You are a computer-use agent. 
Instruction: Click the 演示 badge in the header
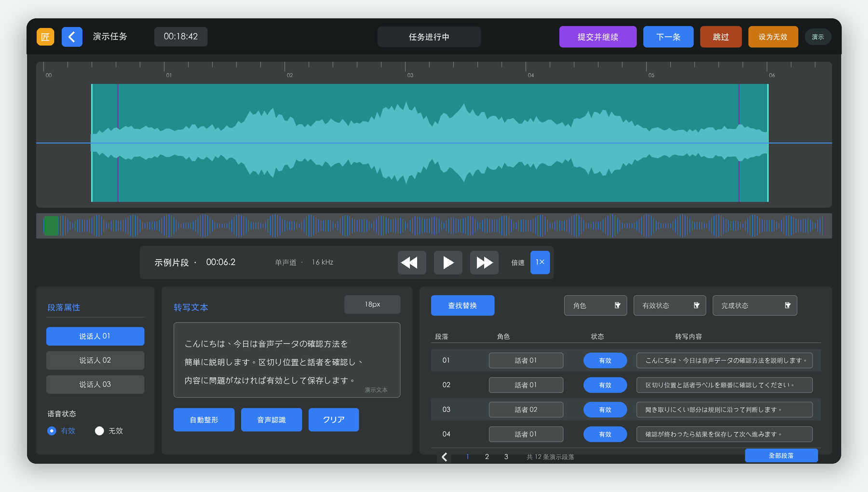click(x=818, y=37)
